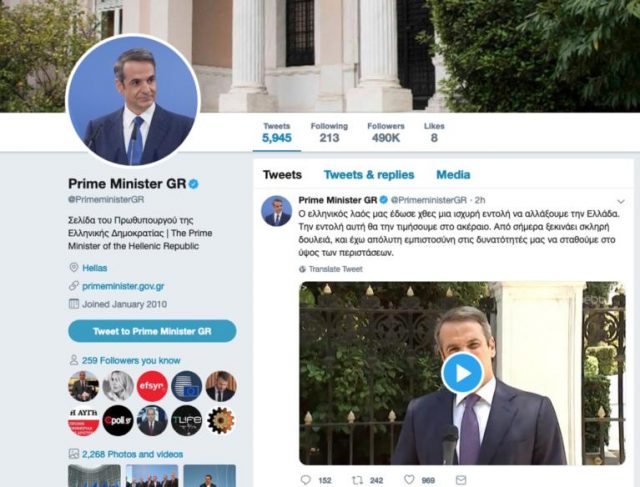Screen dimensions: 640x487
Task: Play the video in the tweet
Action: (461, 373)
